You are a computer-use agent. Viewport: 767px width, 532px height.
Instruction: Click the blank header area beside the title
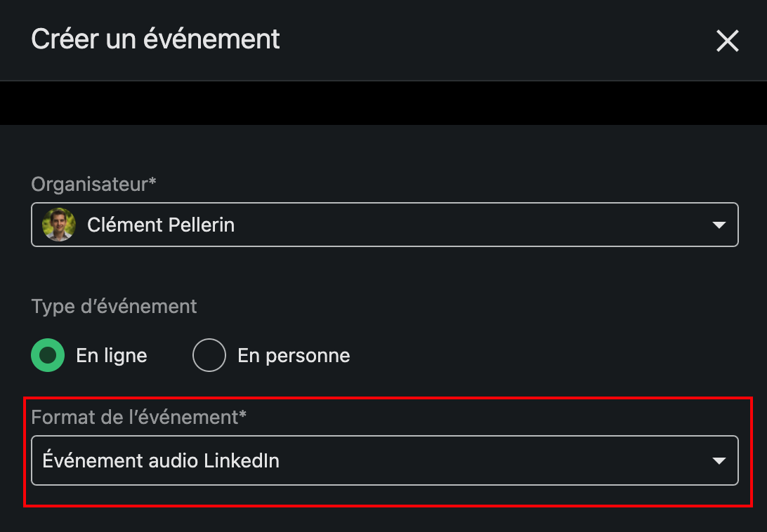(x=492, y=39)
